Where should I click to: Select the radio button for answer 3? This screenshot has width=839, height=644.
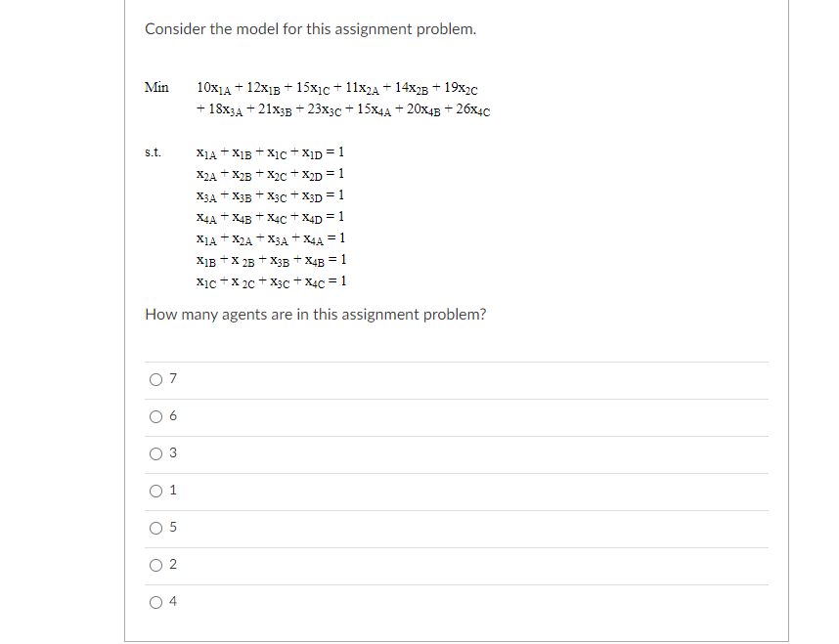[156, 453]
